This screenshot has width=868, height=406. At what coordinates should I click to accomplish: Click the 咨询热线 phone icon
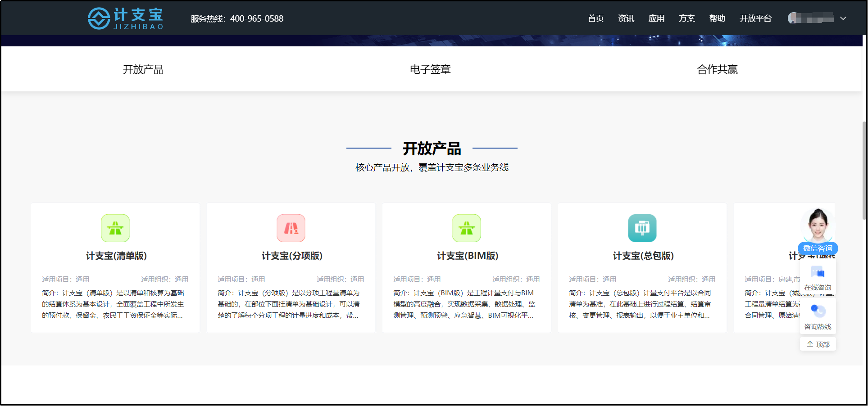[818, 311]
